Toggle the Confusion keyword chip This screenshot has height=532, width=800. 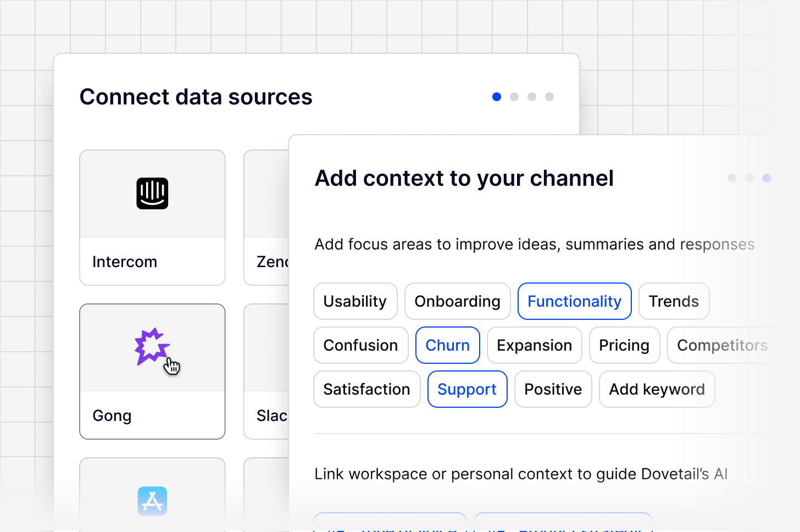click(x=361, y=345)
